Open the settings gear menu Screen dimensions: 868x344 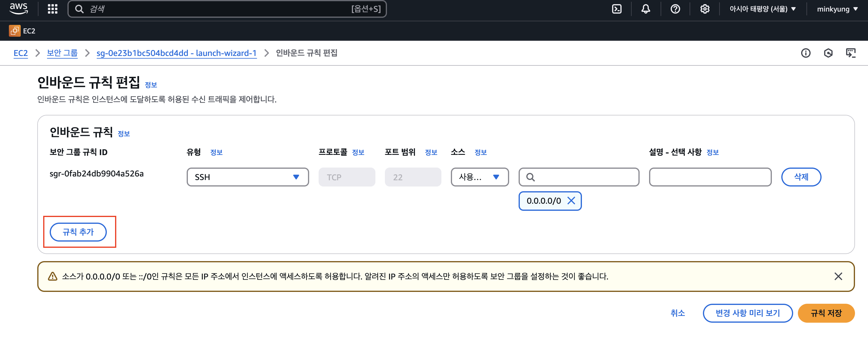coord(705,9)
